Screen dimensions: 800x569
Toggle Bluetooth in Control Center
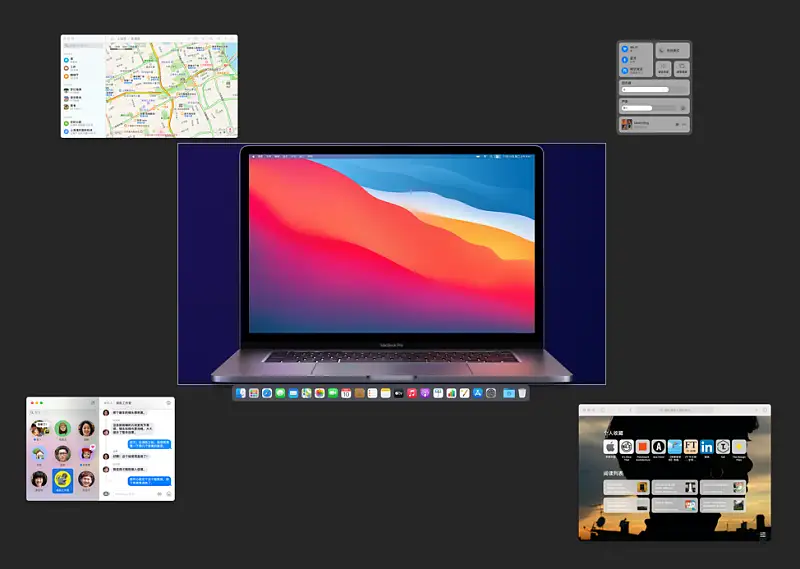click(624, 60)
